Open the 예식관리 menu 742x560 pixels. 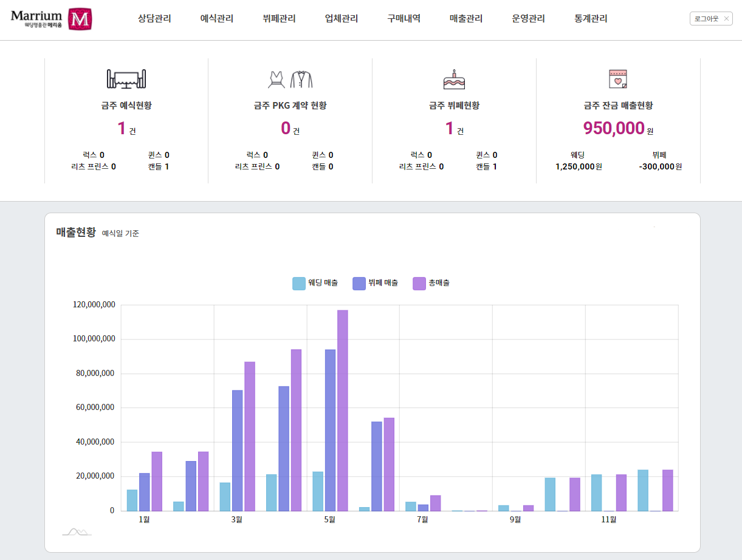tap(217, 19)
